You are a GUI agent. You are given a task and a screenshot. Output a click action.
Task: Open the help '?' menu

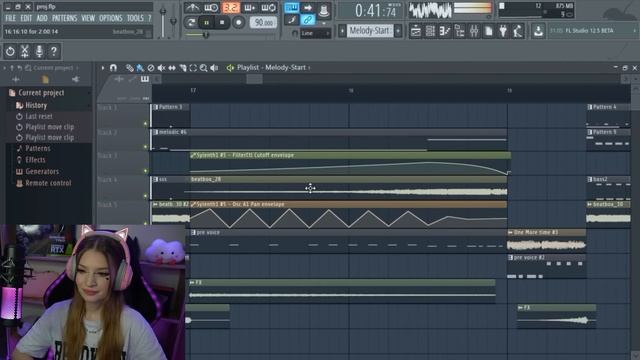click(x=149, y=18)
